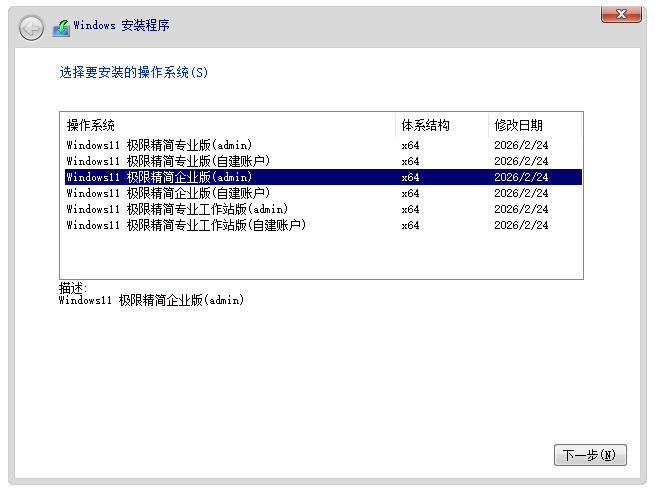The width and height of the screenshot is (655, 494).
Task: Choose Windows11 极限精简企业版(自建账户)
Action: (167, 193)
